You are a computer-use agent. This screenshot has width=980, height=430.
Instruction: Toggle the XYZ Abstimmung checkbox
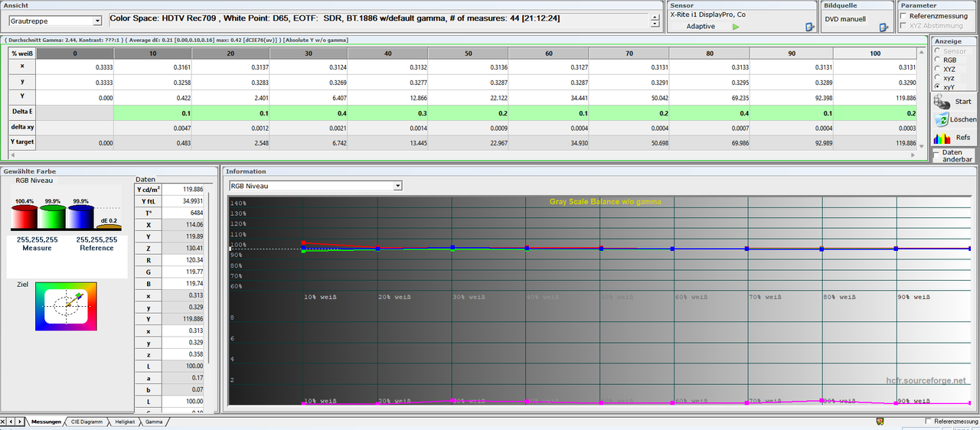[904, 26]
